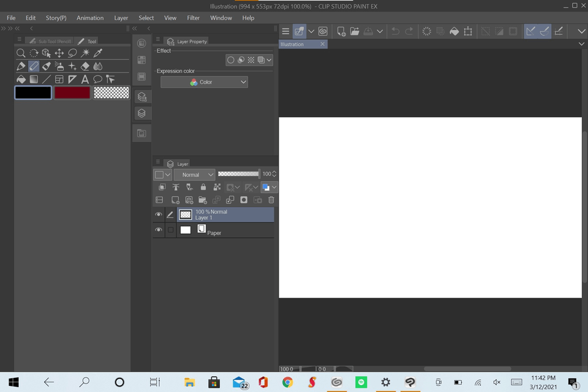Select the Fill bucket tool
Screen dimensions: 588x392
coord(21,79)
